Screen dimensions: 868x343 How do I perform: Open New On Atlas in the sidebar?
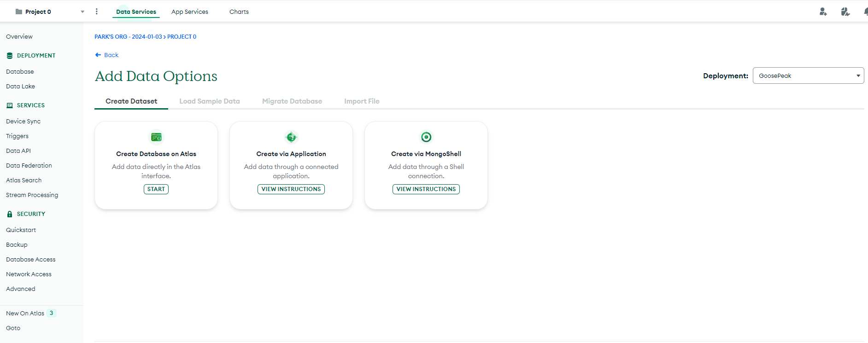coord(25,314)
